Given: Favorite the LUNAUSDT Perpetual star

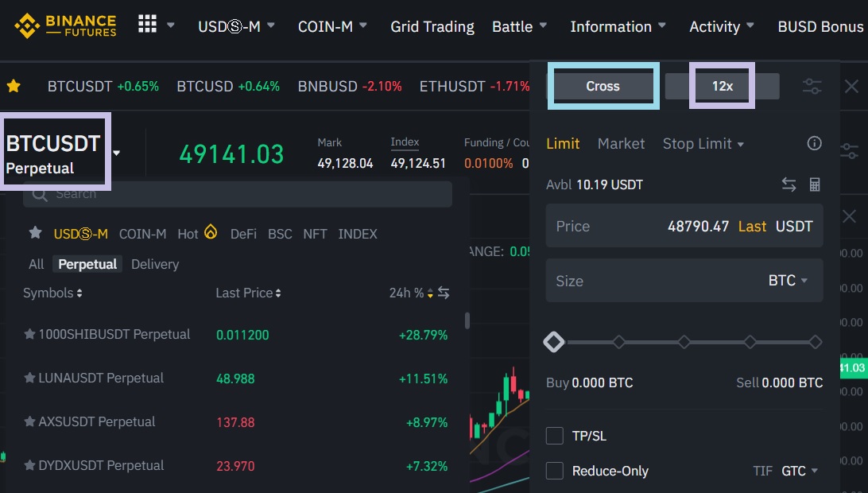Looking at the screenshot, I should click(x=29, y=378).
